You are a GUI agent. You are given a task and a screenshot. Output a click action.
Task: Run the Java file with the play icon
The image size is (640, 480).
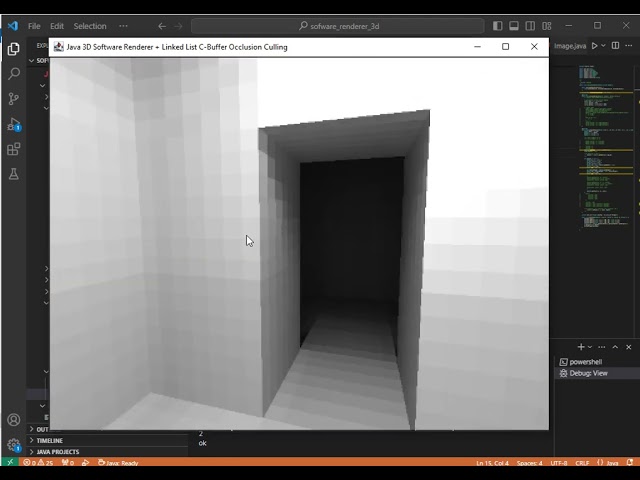click(595, 46)
